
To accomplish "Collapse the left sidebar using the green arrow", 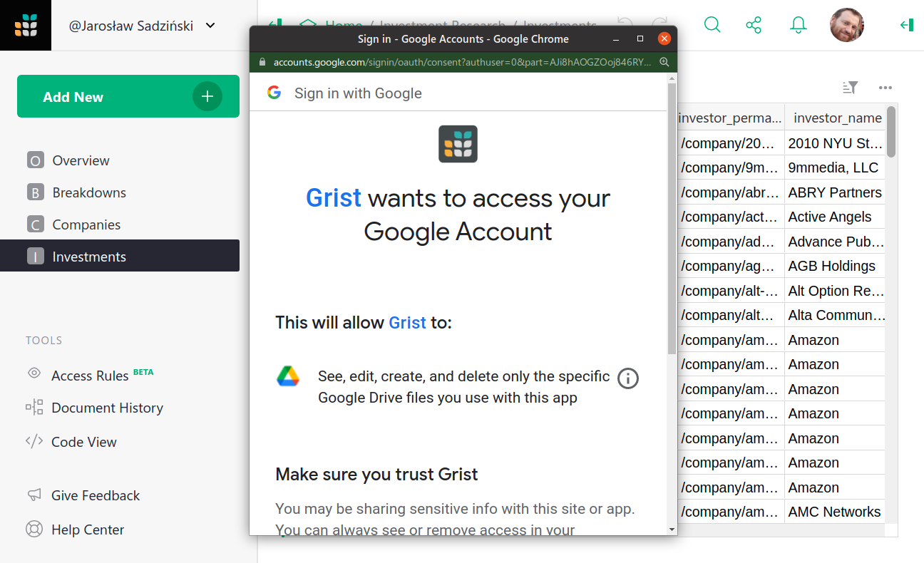I will [274, 24].
